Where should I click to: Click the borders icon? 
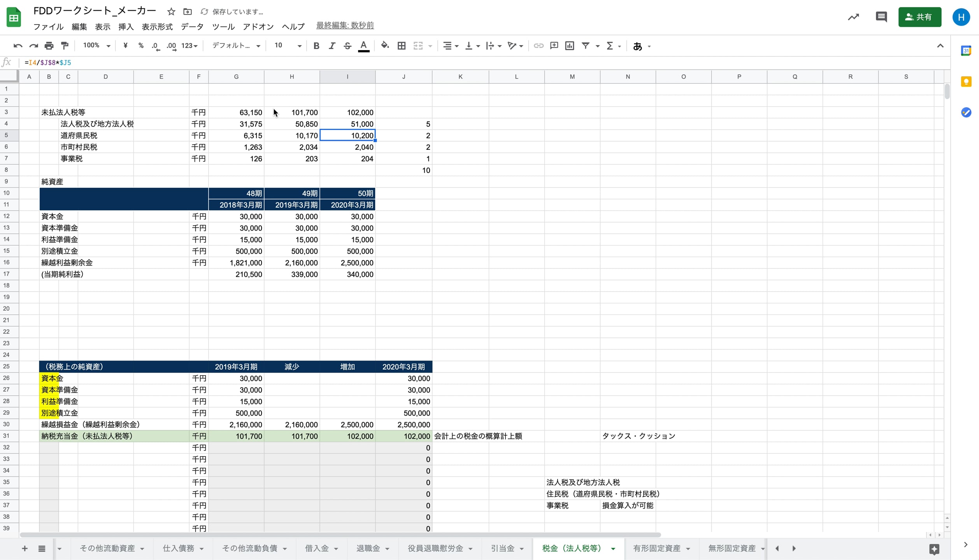tap(401, 46)
